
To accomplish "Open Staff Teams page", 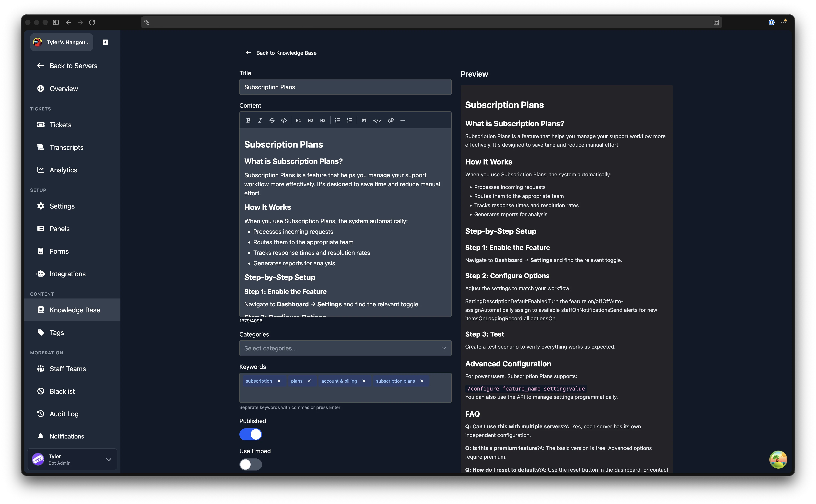I will 72,369.
